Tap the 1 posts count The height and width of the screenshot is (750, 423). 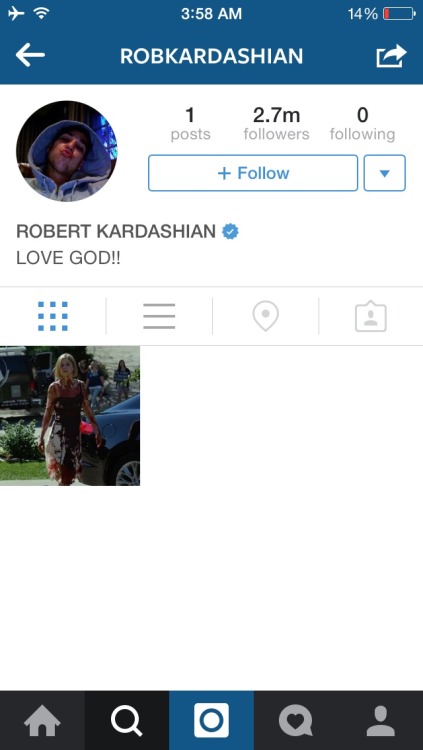click(x=190, y=124)
